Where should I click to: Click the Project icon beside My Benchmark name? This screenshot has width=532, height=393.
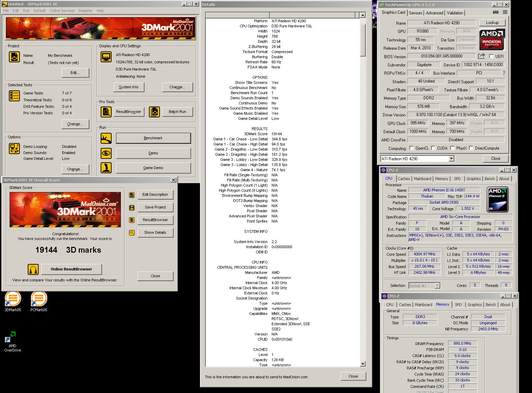14,57
